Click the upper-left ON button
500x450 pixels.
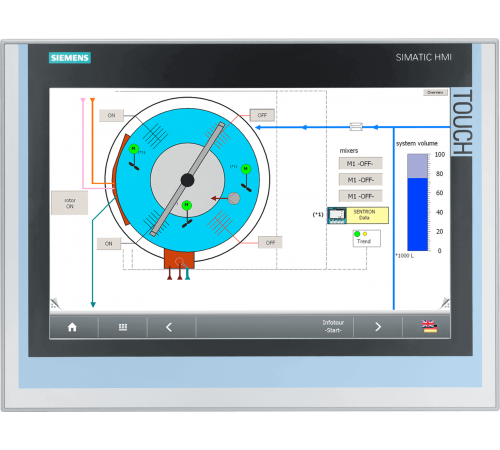tap(111, 115)
